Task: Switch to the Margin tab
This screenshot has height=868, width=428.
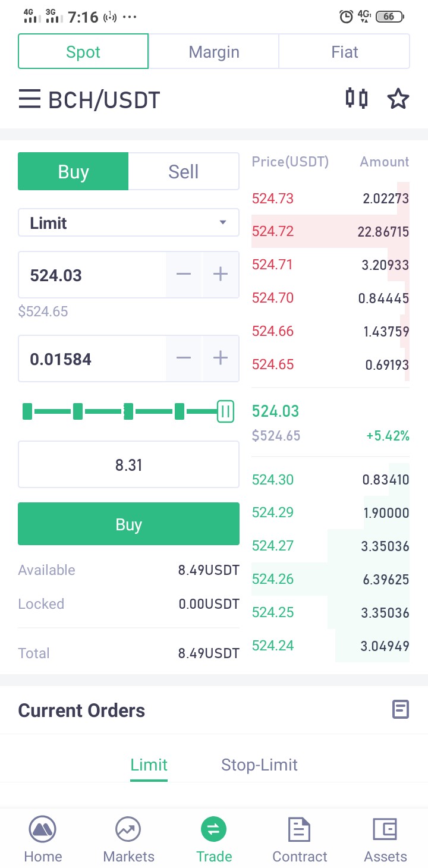Action: coord(214,52)
